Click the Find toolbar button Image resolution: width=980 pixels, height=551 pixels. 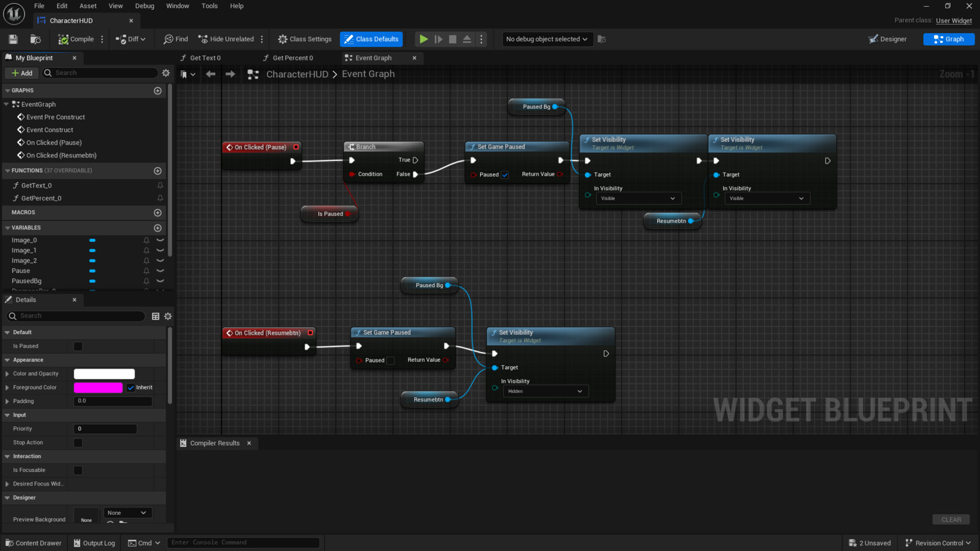tap(176, 39)
